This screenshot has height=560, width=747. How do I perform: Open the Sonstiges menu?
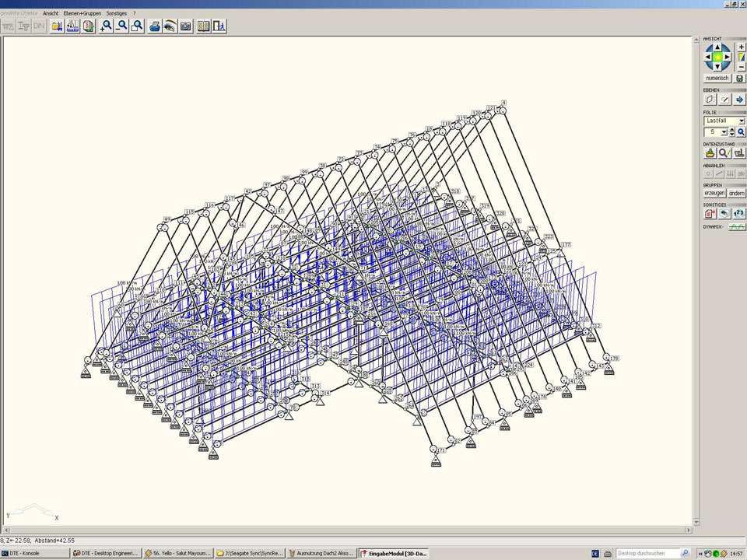(117, 13)
